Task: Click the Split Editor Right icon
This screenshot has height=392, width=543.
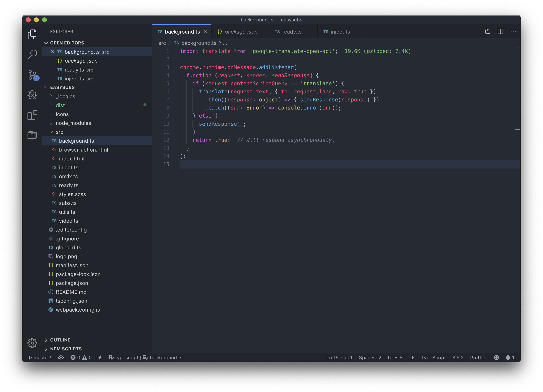Action: pyautogui.click(x=500, y=32)
